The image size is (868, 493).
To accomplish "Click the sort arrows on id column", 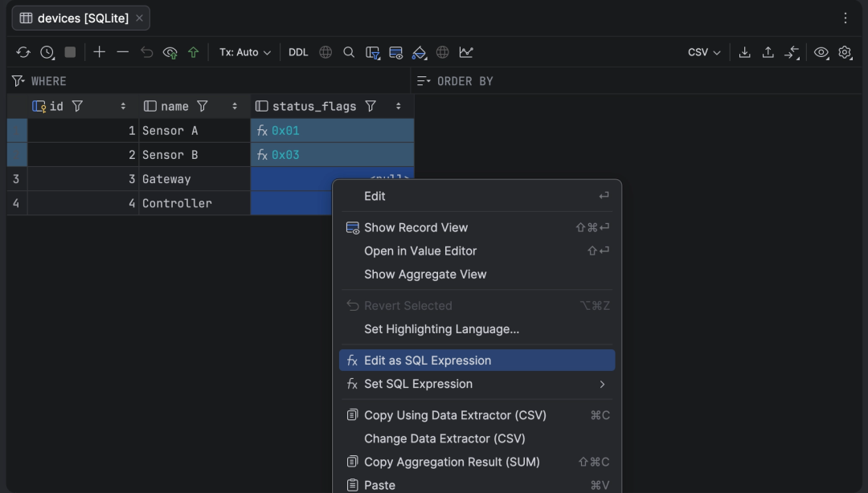I will point(123,106).
